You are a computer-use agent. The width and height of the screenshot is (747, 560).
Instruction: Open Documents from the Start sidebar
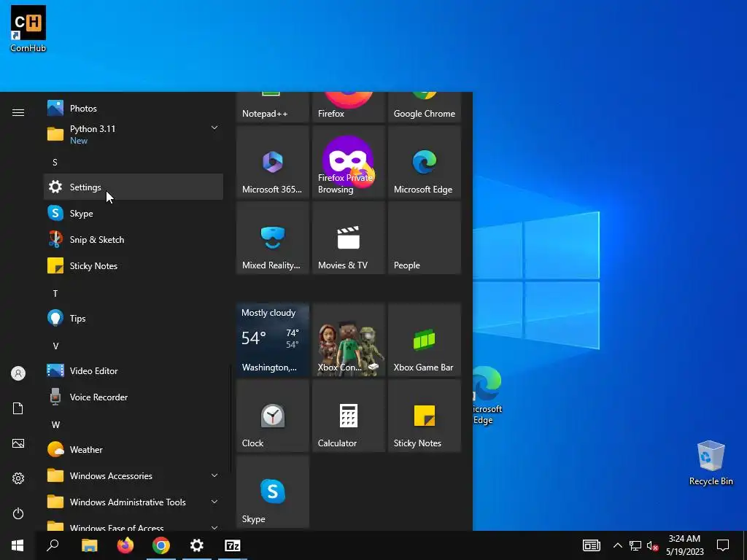pos(18,408)
